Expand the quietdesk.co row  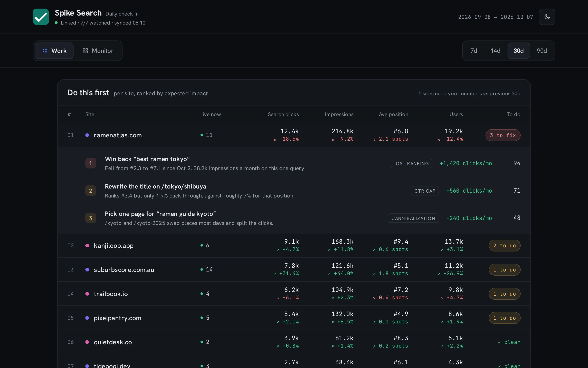tap(294, 342)
